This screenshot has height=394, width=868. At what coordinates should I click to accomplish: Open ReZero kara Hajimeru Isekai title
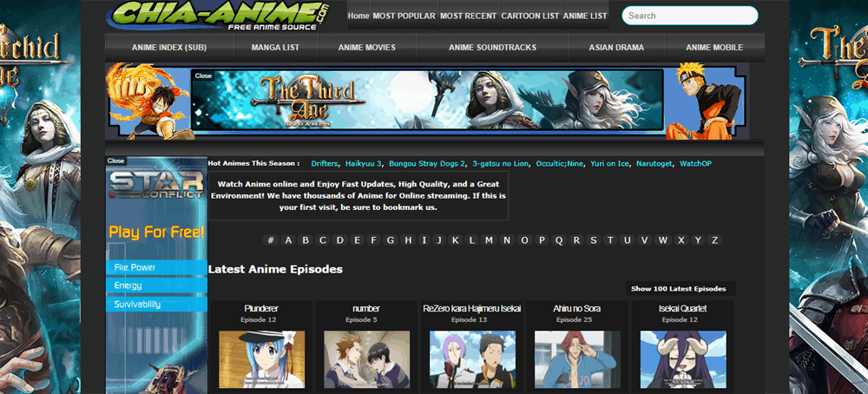[x=471, y=308]
